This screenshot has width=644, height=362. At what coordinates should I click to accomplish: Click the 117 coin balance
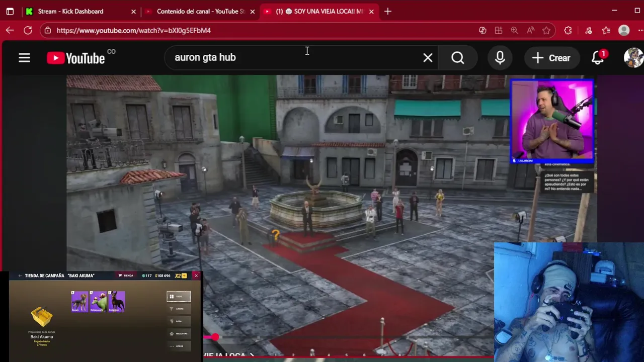(146, 276)
